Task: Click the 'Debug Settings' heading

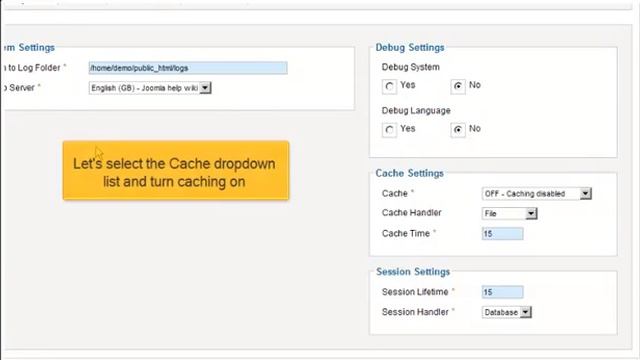Action: (x=410, y=47)
